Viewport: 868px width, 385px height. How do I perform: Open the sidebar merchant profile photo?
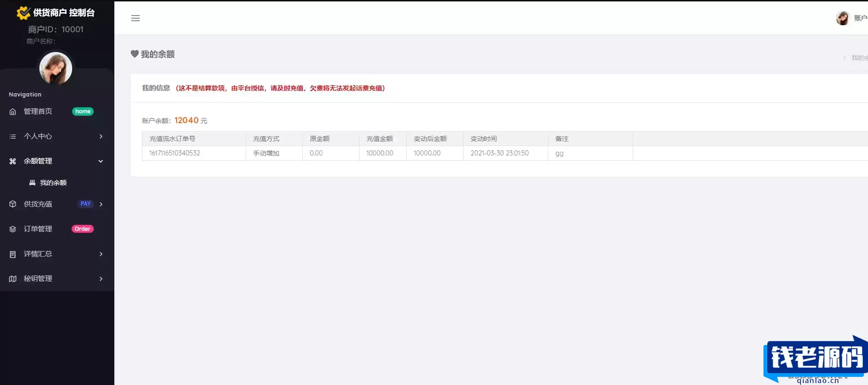pyautogui.click(x=56, y=68)
